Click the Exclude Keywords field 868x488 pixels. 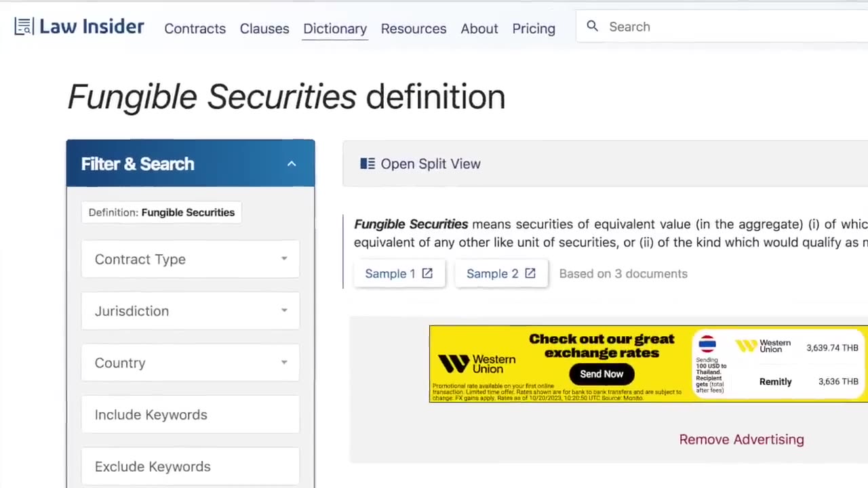click(190, 466)
